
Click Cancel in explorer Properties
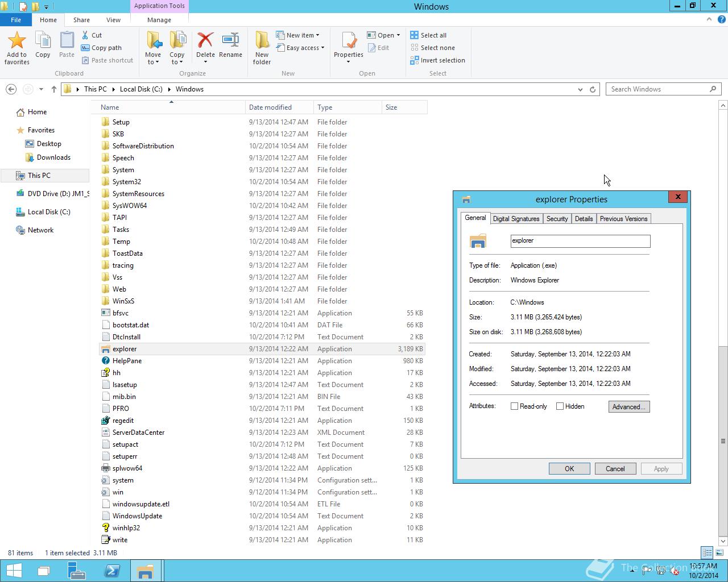(615, 469)
